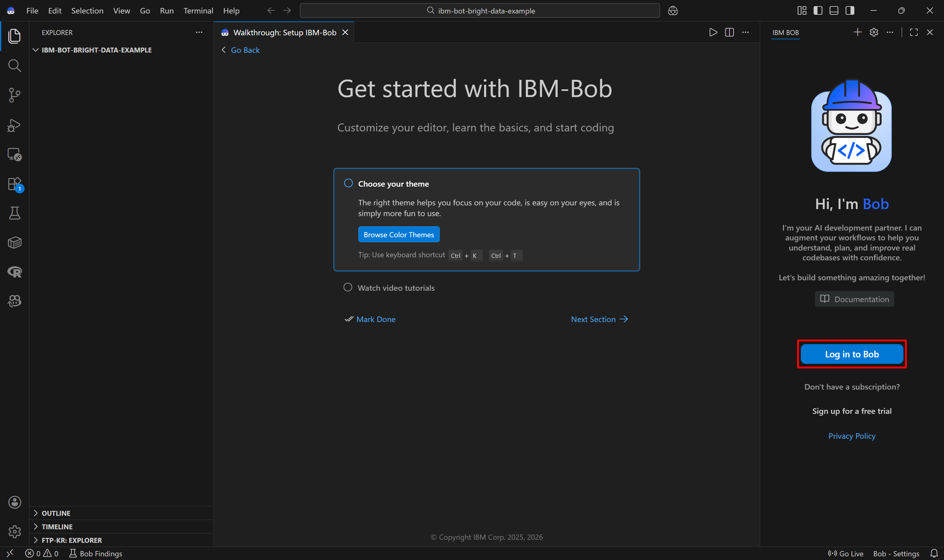Image resolution: width=944 pixels, height=560 pixels.
Task: Open the Source Control view
Action: (x=14, y=95)
